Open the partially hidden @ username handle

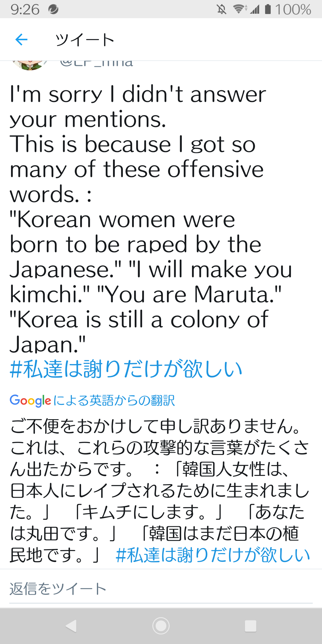pos(96,64)
